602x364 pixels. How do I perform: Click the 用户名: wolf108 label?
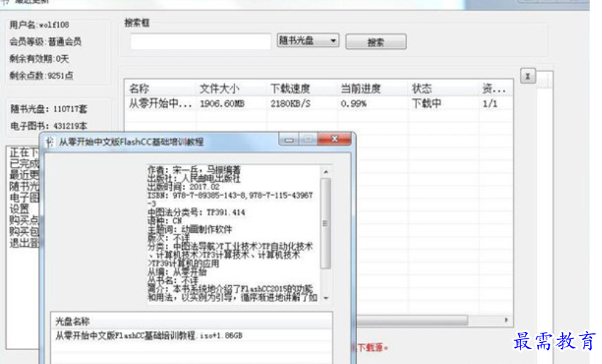click(39, 25)
